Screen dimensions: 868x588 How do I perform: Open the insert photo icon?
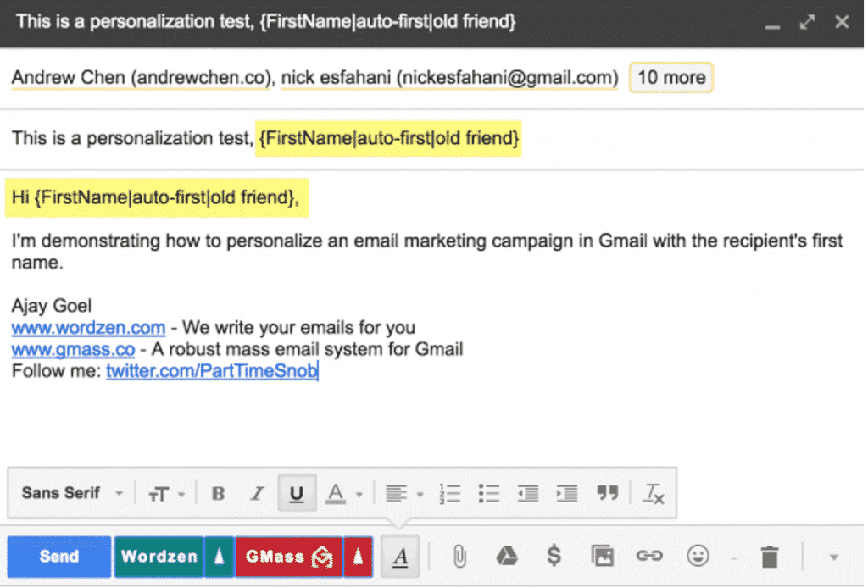(602, 557)
